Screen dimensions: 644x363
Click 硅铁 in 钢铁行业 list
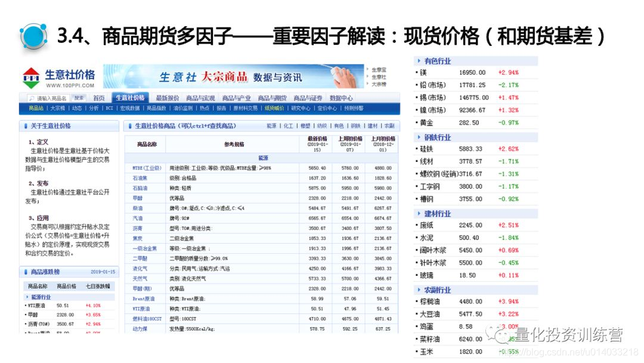click(426, 149)
